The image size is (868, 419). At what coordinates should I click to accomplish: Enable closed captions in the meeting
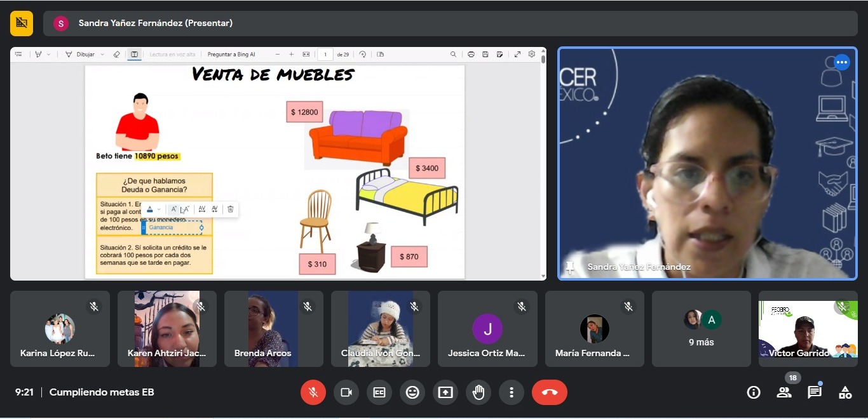point(379,392)
